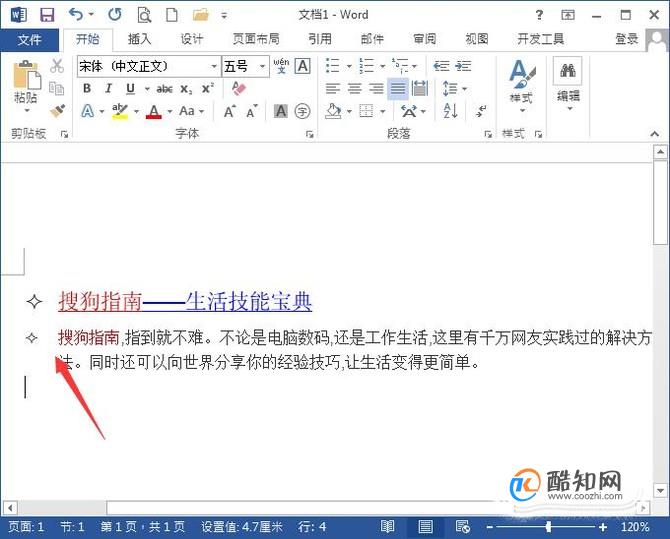Open ribbon display options
This screenshot has width=670, height=539.
568,15
